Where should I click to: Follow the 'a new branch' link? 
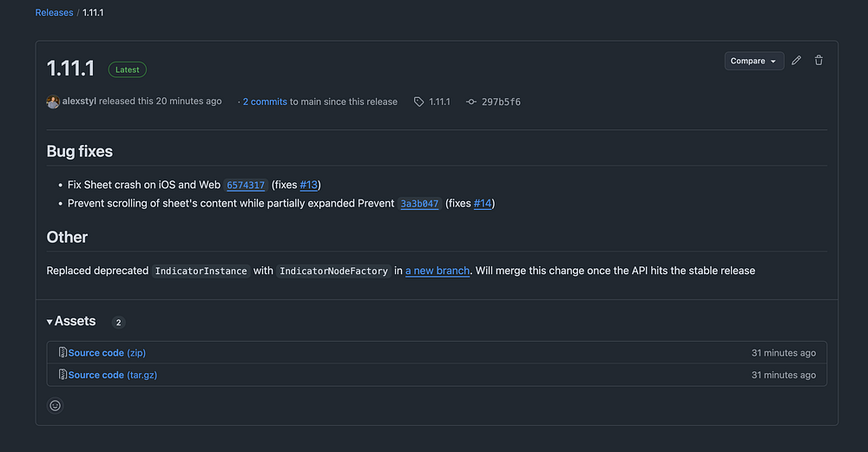pyautogui.click(x=437, y=271)
